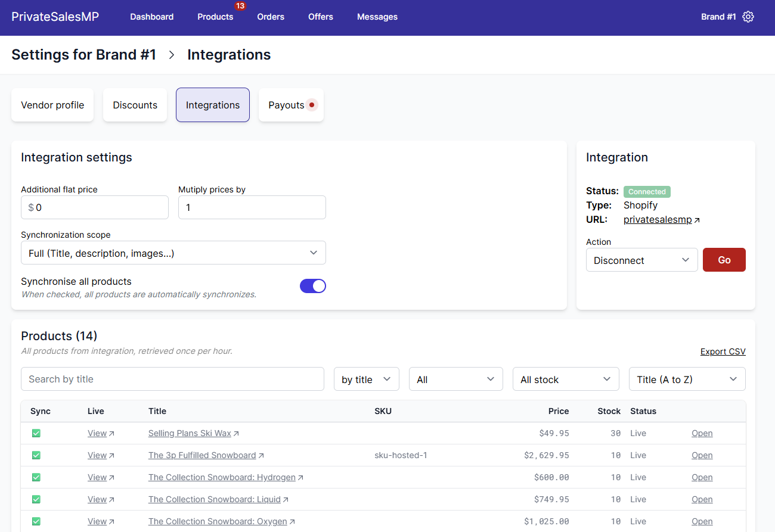
Task: Uncheck sync checkbox for The Collection Snowboard: Oxygen
Action: click(x=36, y=521)
